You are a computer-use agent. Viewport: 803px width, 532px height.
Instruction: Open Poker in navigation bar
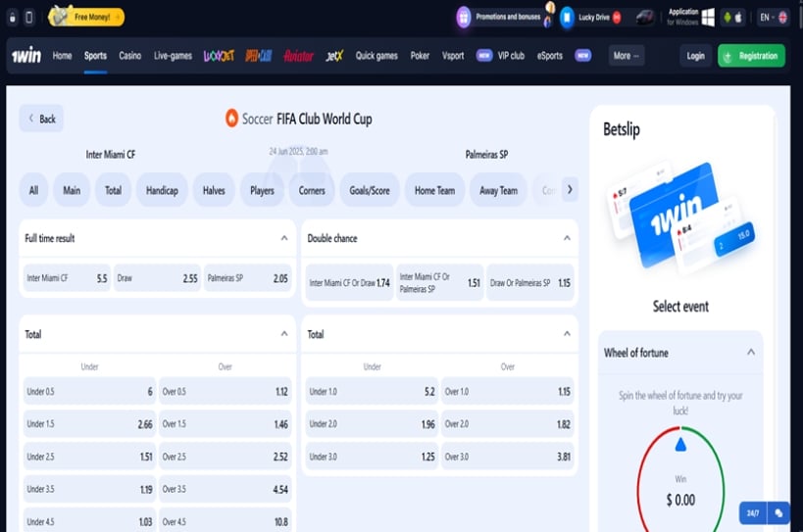pos(420,56)
